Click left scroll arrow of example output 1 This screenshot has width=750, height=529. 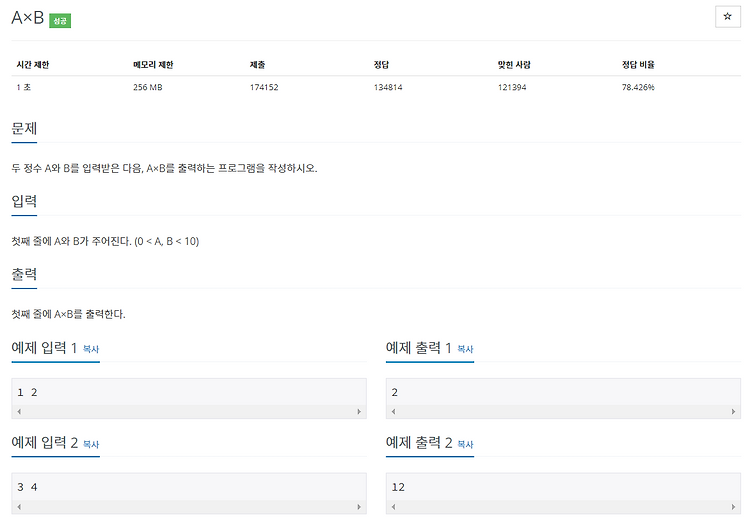coord(393,411)
